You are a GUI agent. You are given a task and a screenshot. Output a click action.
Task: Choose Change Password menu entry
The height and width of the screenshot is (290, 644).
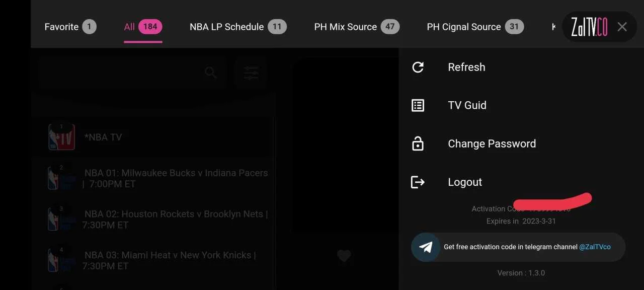click(521, 143)
